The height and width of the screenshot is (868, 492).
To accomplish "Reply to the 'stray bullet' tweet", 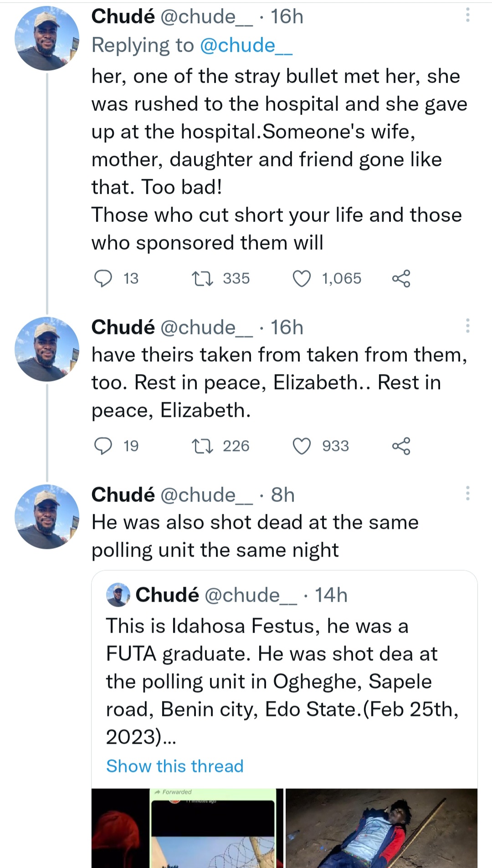I will (103, 278).
